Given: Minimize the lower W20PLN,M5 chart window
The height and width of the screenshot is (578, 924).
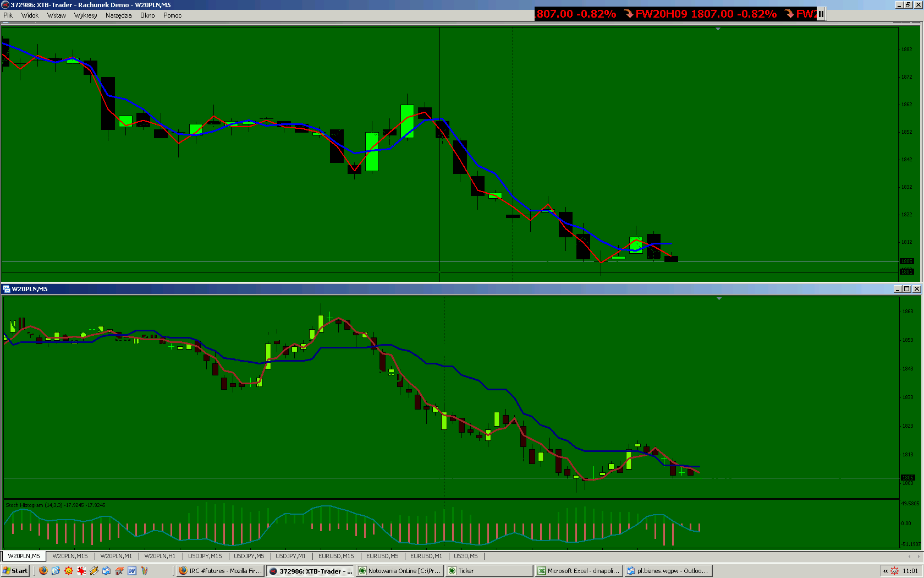Looking at the screenshot, I should click(898, 288).
